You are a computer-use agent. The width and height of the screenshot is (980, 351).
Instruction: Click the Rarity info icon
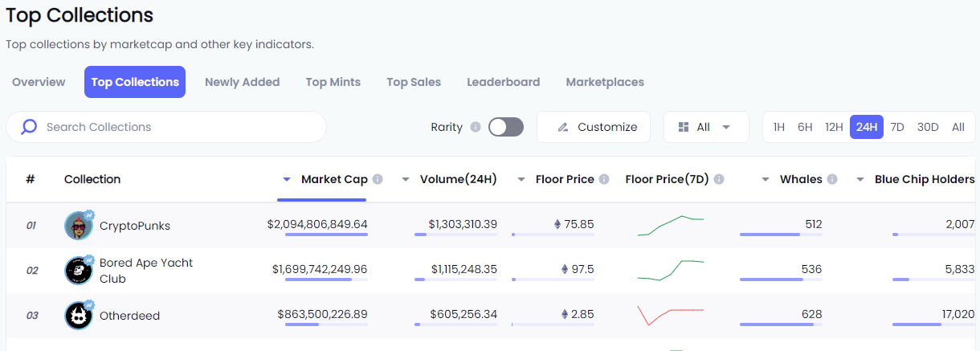coord(476,127)
